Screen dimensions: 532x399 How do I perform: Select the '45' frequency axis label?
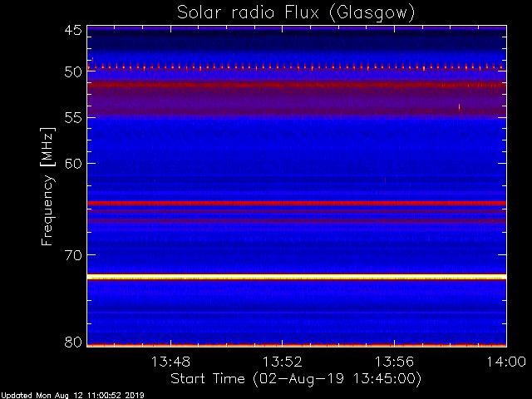[73, 31]
